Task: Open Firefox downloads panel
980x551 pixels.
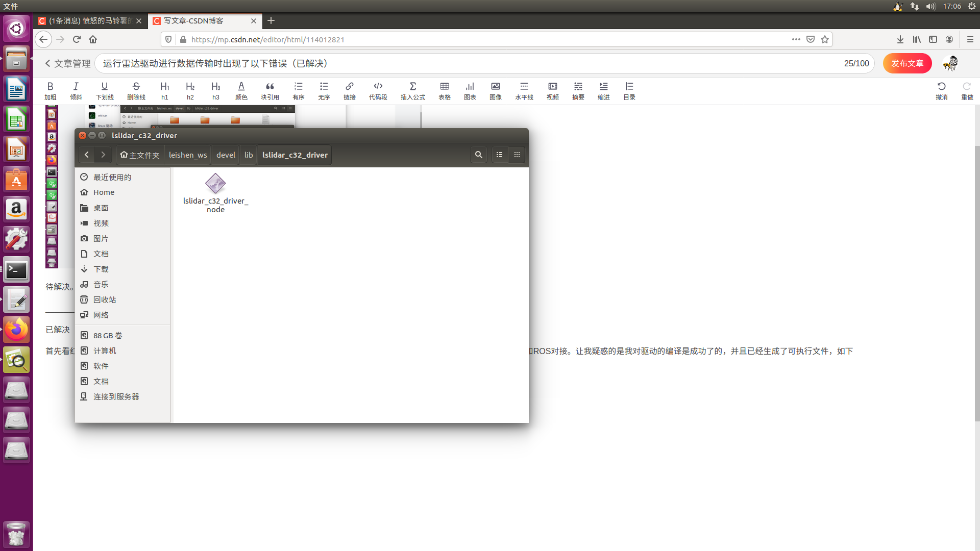Action: coord(900,39)
